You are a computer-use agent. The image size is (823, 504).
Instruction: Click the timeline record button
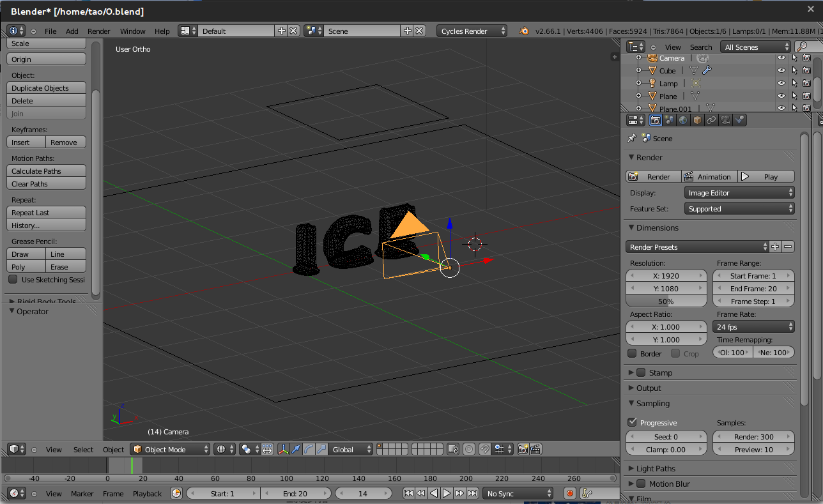click(570, 493)
